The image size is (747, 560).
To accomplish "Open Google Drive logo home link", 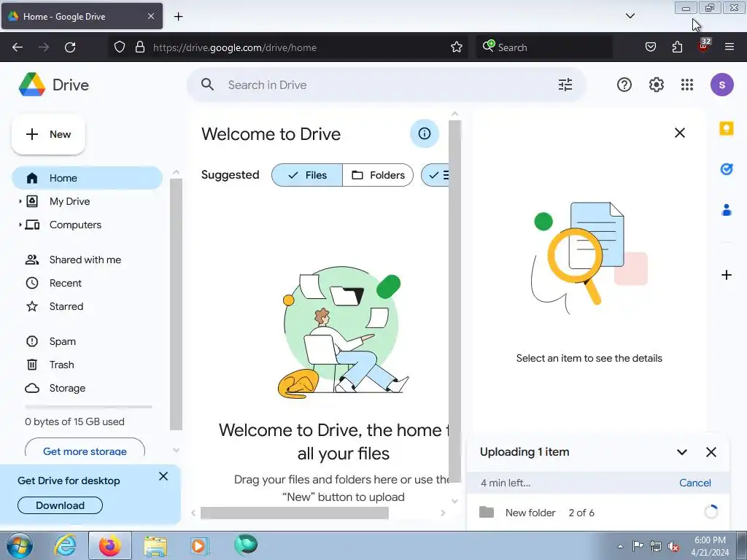I will [x=54, y=85].
